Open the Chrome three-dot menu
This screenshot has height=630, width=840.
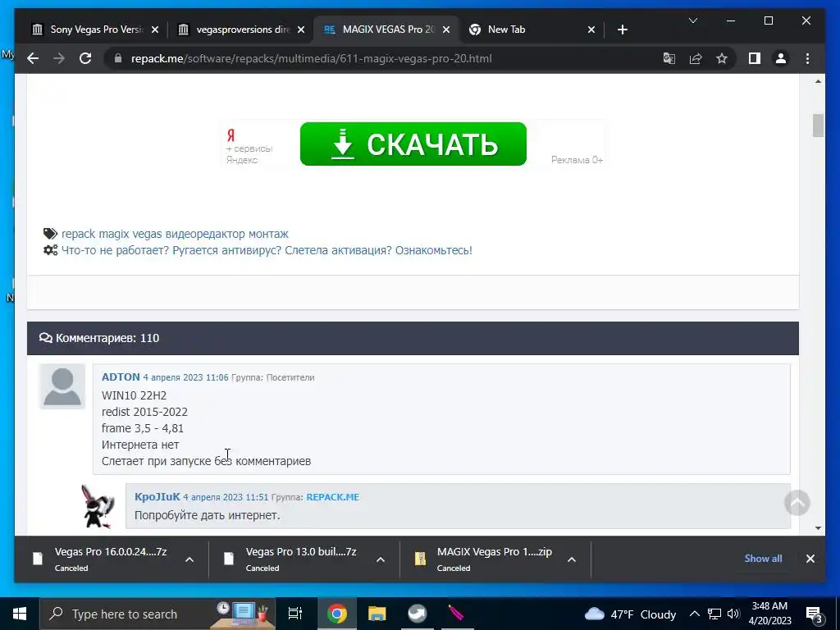click(807, 58)
